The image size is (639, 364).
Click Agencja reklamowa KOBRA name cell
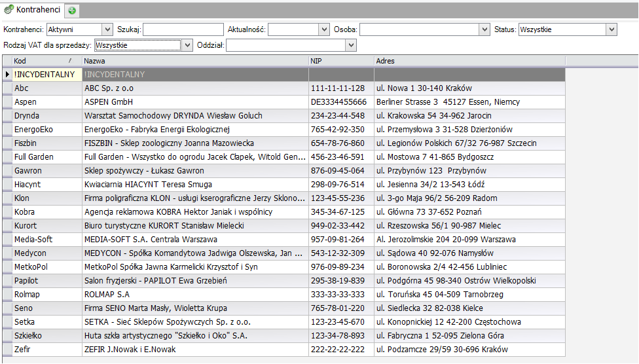(x=195, y=212)
